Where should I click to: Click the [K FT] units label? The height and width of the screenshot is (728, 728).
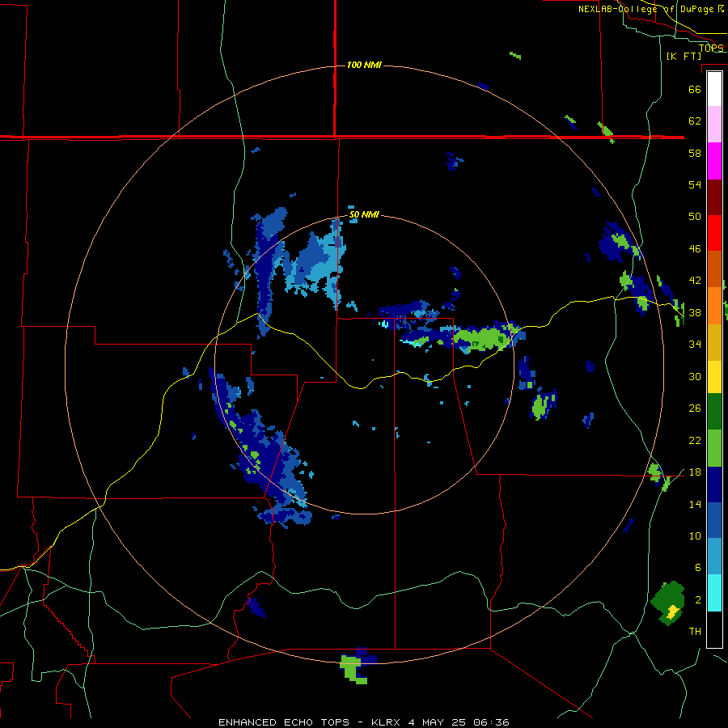684,56
